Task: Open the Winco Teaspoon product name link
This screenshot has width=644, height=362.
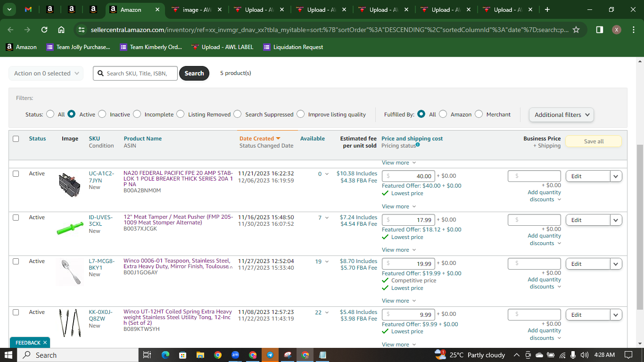Action: coord(178,263)
